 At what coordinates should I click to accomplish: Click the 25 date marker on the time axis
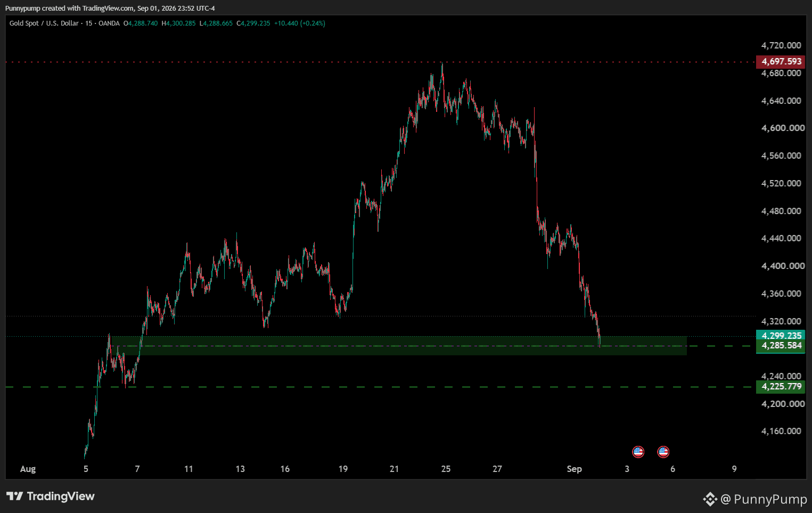(446, 469)
